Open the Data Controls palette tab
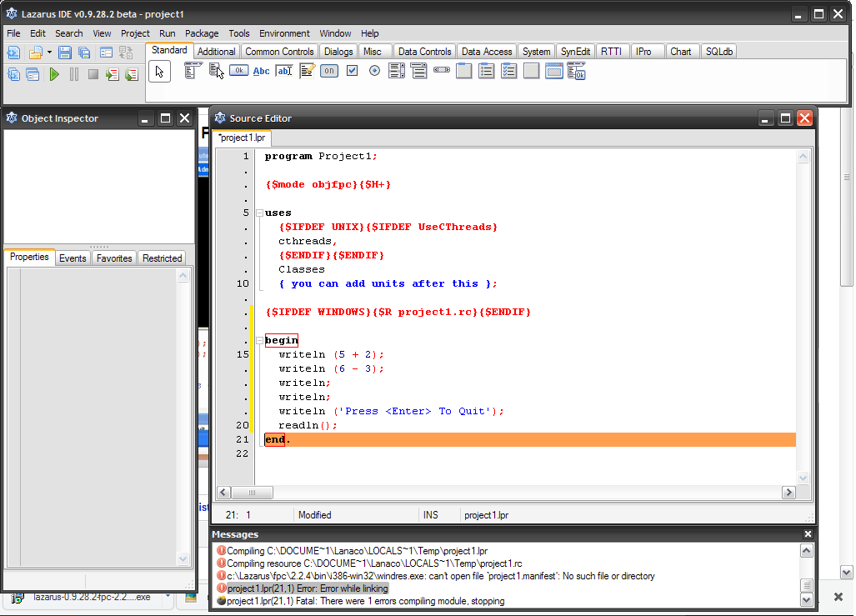The width and height of the screenshot is (856, 616). [424, 52]
